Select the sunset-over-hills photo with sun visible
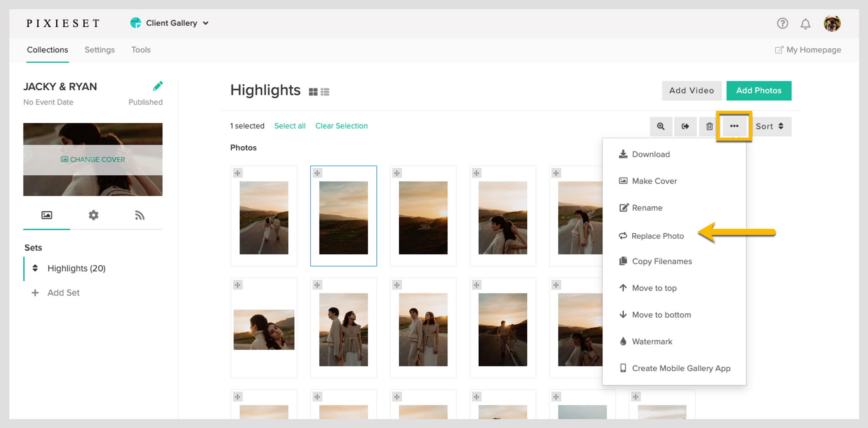The width and height of the screenshot is (868, 428). pos(423,218)
